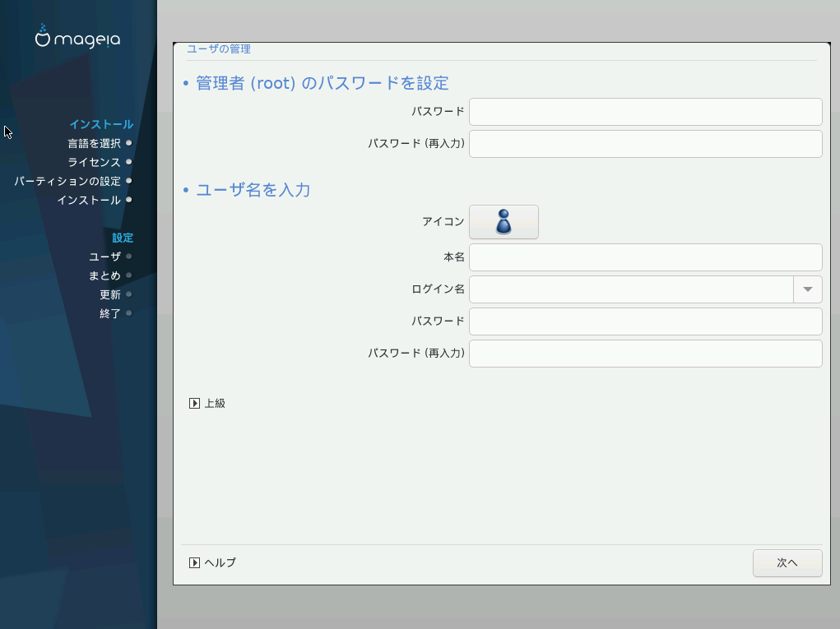Select the 言語を選択 step in sidebar
840x629 pixels.
point(94,144)
